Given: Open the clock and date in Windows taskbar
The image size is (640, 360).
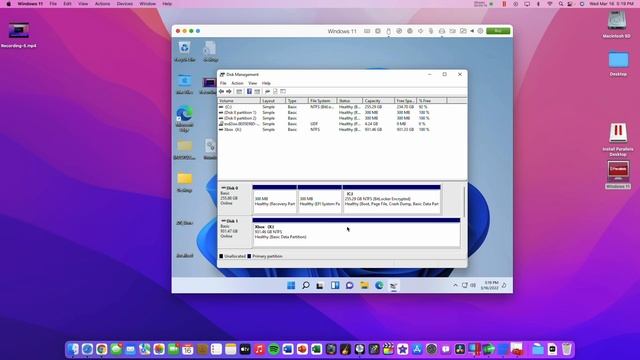Looking at the screenshot, I should click(x=489, y=285).
